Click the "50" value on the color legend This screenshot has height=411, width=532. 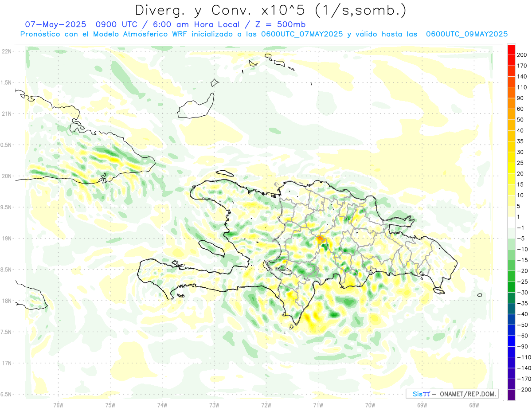(520, 120)
